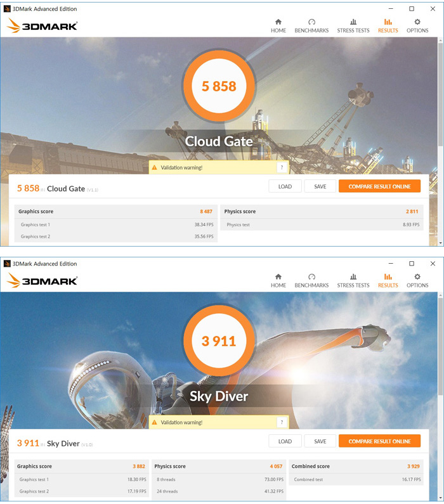444x504 pixels.
Task: Open help question mark on Sky Diver warning
Action: pos(282,422)
